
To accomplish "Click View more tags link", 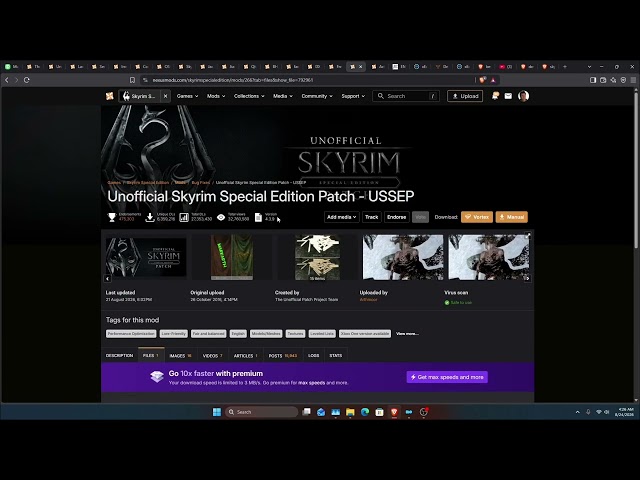I will coord(407,334).
